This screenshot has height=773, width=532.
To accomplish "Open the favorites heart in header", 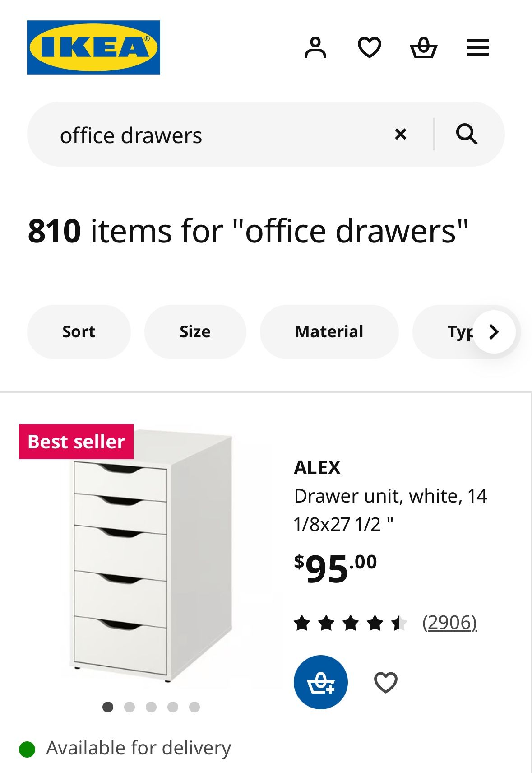I will point(369,48).
